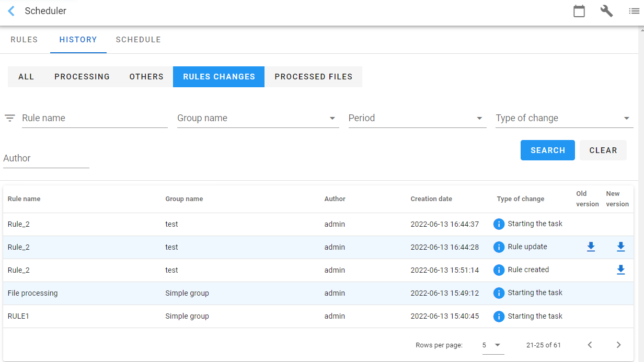This screenshot has width=644, height=362.
Task: Click the SEARCH button
Action: click(548, 150)
